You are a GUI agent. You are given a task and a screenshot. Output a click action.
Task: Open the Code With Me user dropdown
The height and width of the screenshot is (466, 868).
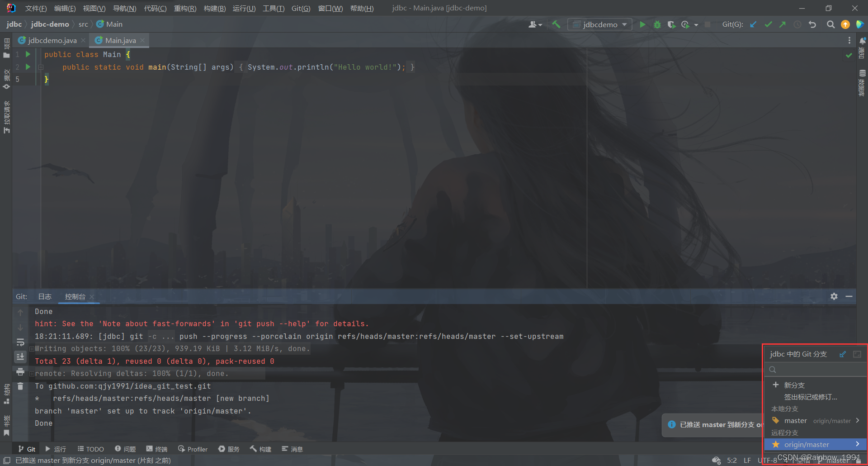[535, 24]
